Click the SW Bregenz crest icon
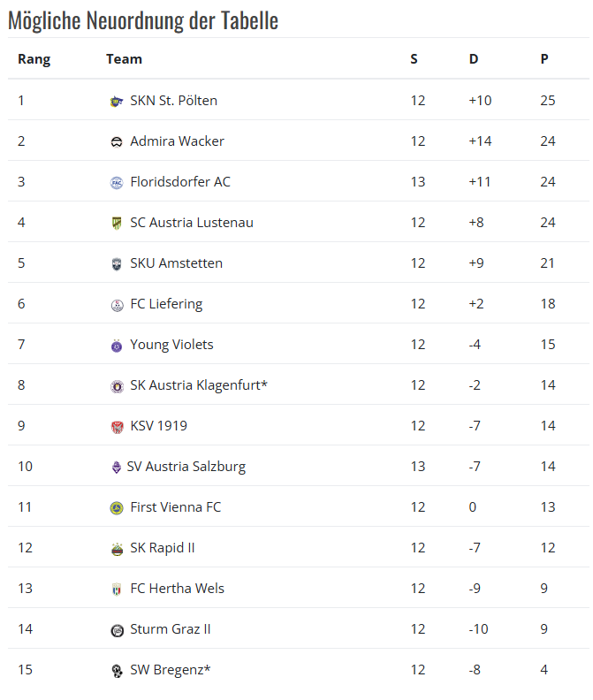Viewport: 593px width, 700px height. (x=117, y=671)
